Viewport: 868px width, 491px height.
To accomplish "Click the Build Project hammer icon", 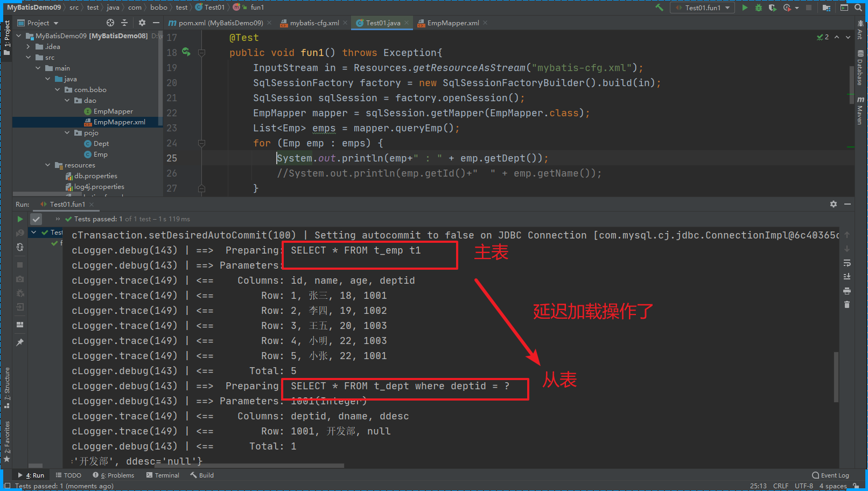I will tap(659, 8).
